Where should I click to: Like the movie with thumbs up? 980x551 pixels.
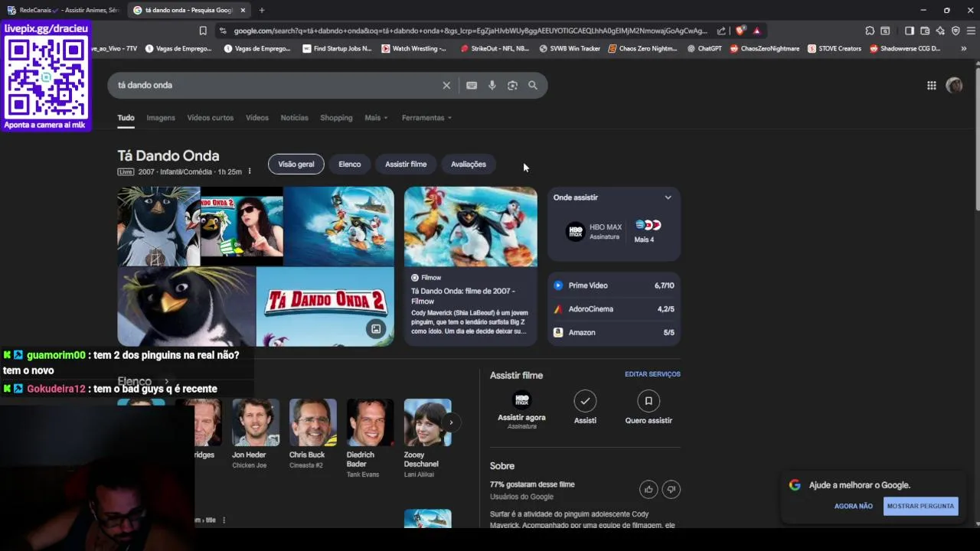(x=648, y=490)
